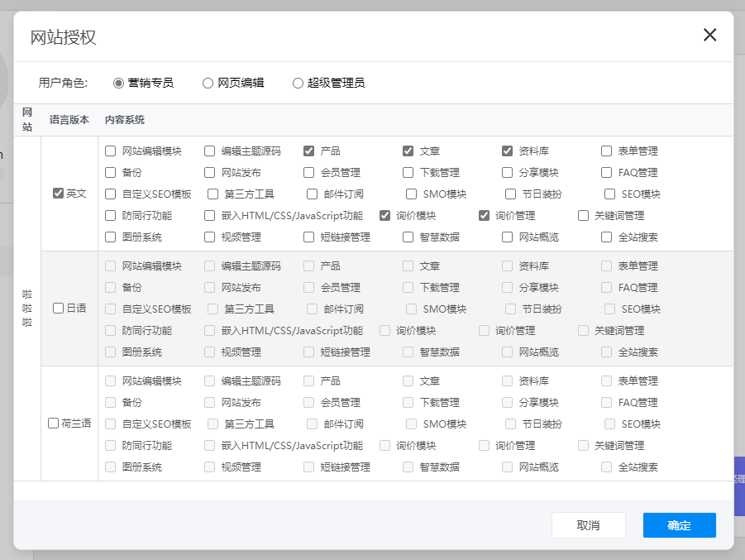Enable 网站编辑模块 in the English section
The image size is (745, 560).
point(111,151)
